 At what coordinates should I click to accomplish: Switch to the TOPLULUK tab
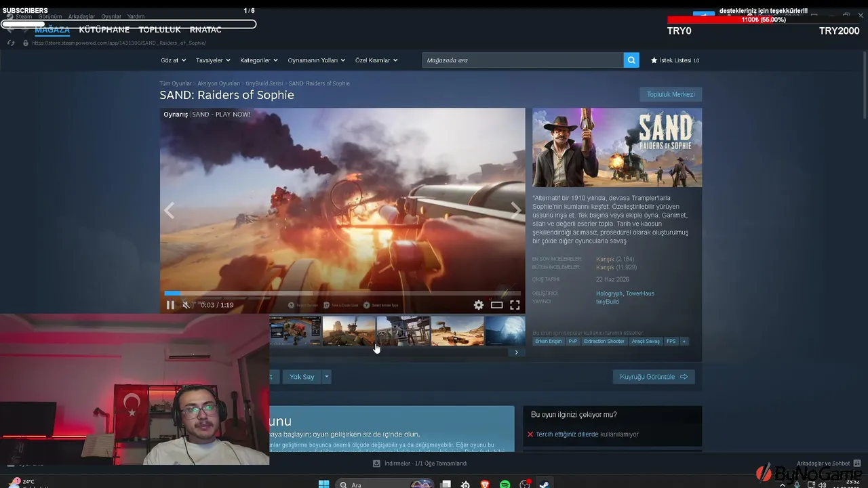point(159,30)
